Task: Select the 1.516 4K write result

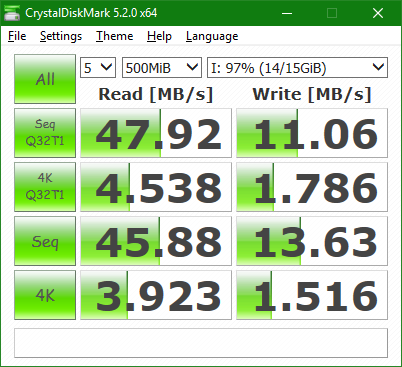Action: 312,295
